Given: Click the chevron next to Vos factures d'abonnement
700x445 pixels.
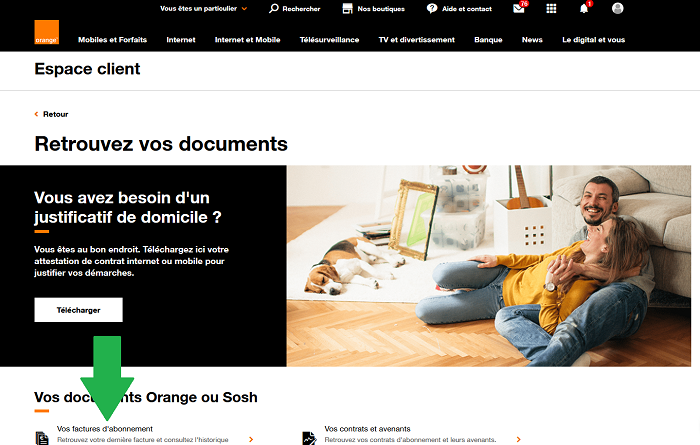Looking at the screenshot, I should click(251, 439).
